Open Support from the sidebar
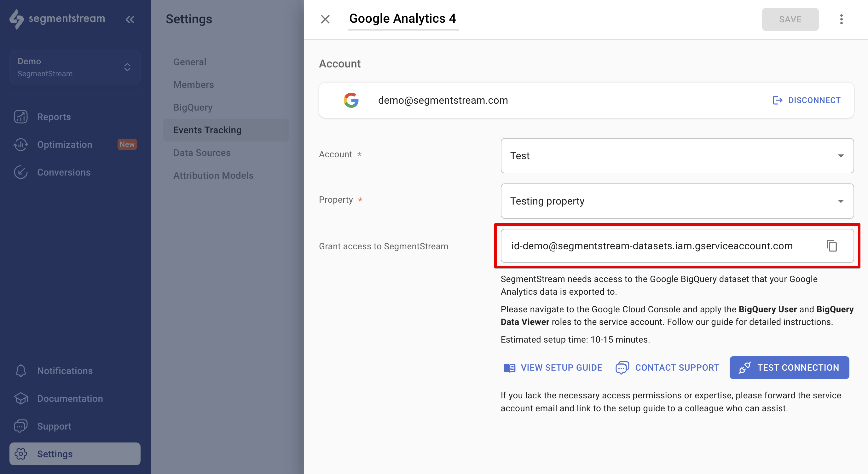This screenshot has width=868, height=474. [x=54, y=426]
